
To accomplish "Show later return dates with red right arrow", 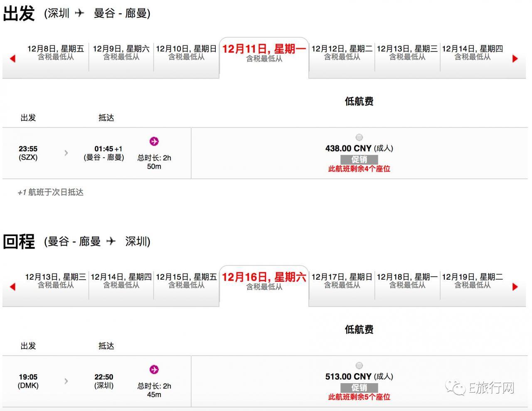I will pyautogui.click(x=515, y=287).
